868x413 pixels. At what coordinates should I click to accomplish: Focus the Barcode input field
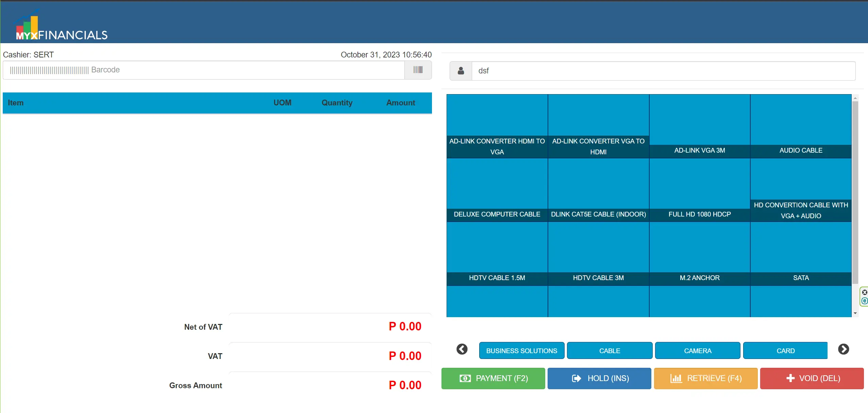pyautogui.click(x=204, y=70)
